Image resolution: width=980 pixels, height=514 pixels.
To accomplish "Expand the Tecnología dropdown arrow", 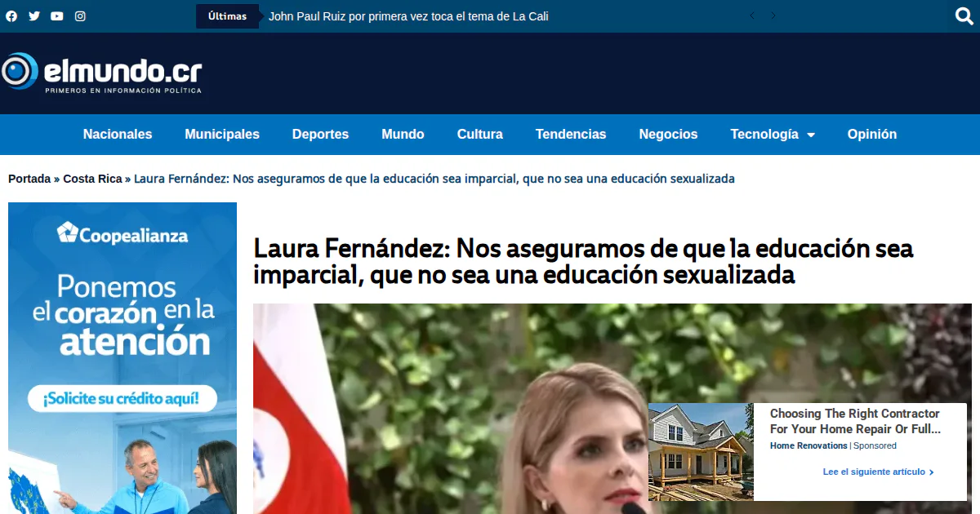I will click(x=811, y=135).
